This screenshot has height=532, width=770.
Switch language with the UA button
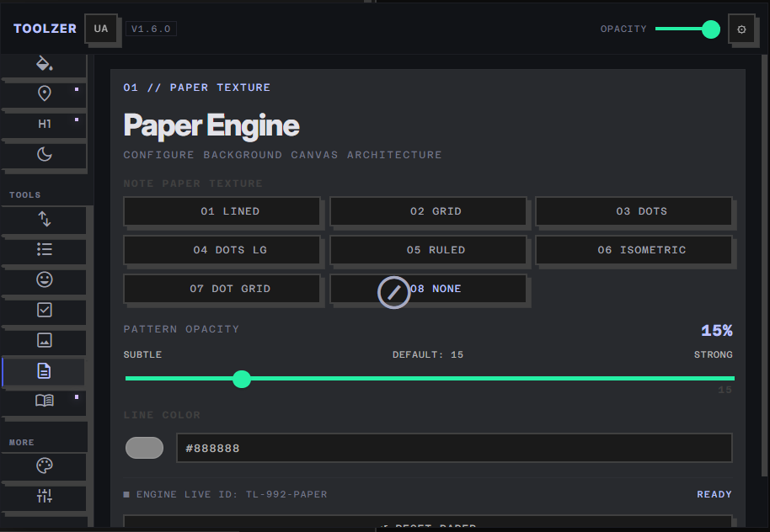point(101,29)
